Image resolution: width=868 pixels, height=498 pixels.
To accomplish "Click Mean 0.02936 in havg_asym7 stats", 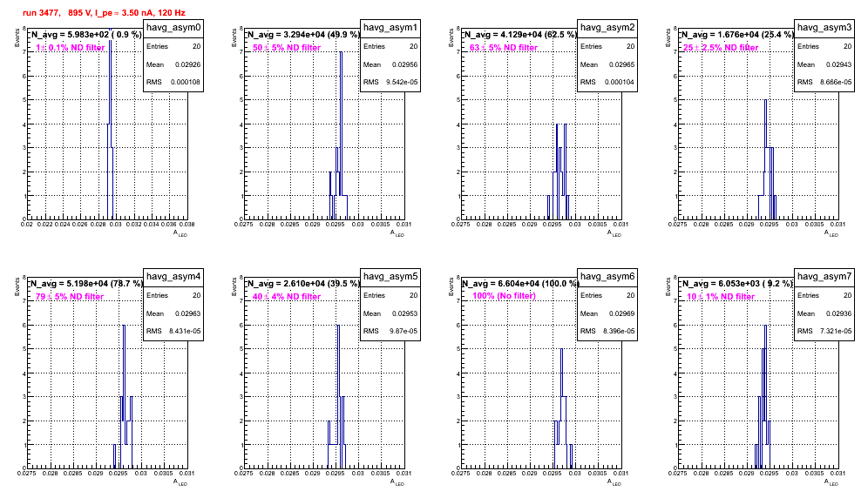I will point(824,313).
